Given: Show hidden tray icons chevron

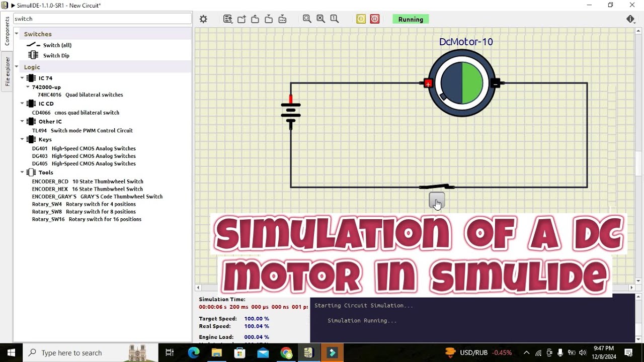Looking at the screenshot, I should [526, 352].
